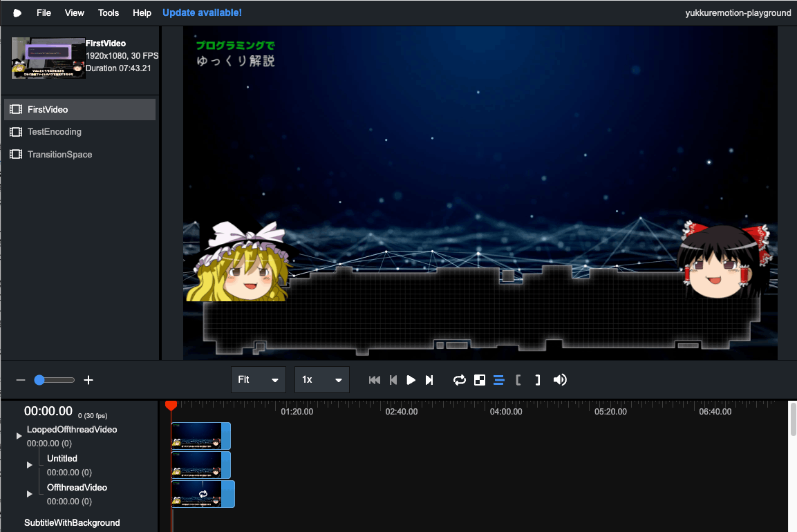Select the LoopedOffthreadVideo timeline clip
This screenshot has height=532, width=797.
(200, 436)
